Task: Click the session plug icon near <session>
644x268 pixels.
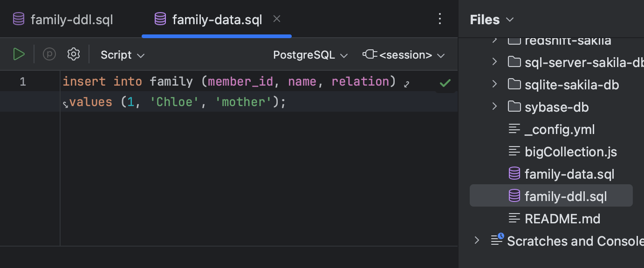Action: tap(369, 54)
